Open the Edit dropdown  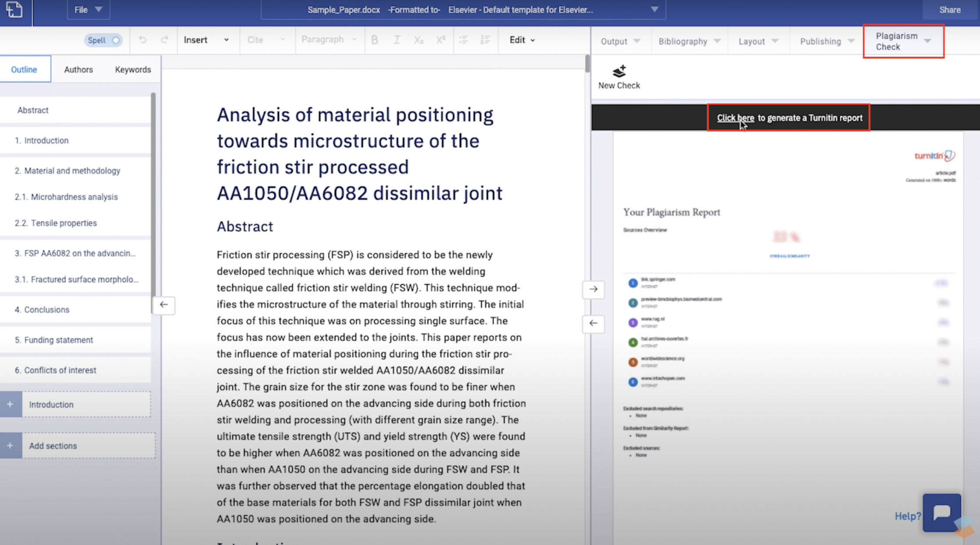[x=522, y=40]
